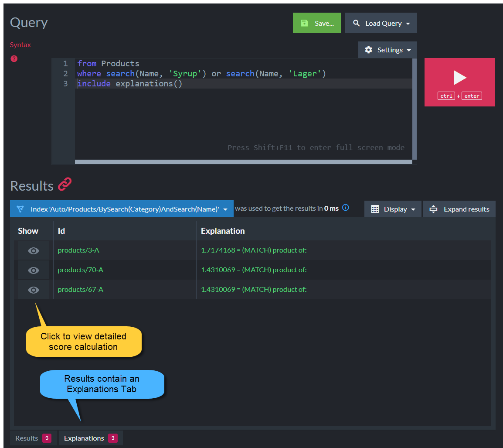
Task: Open products/70-A document link
Action: tap(81, 270)
